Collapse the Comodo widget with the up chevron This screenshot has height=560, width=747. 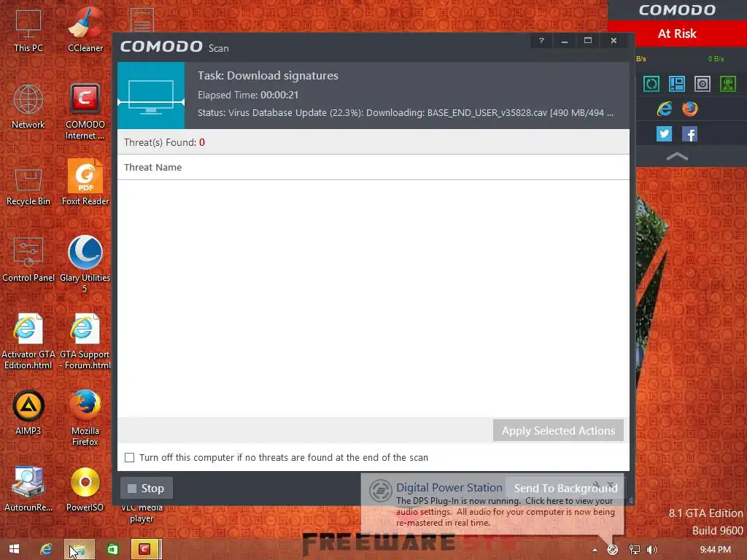pyautogui.click(x=677, y=156)
